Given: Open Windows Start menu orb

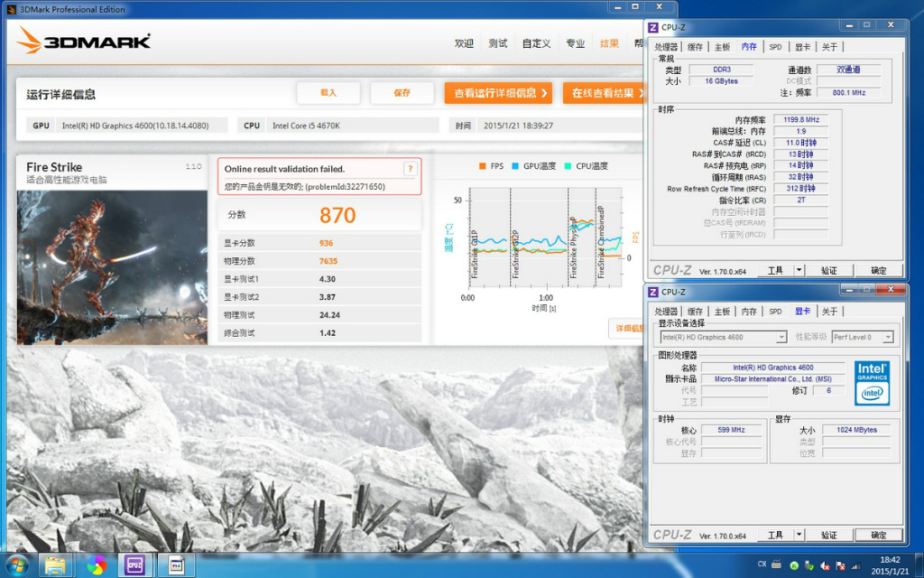Looking at the screenshot, I should click(x=17, y=565).
